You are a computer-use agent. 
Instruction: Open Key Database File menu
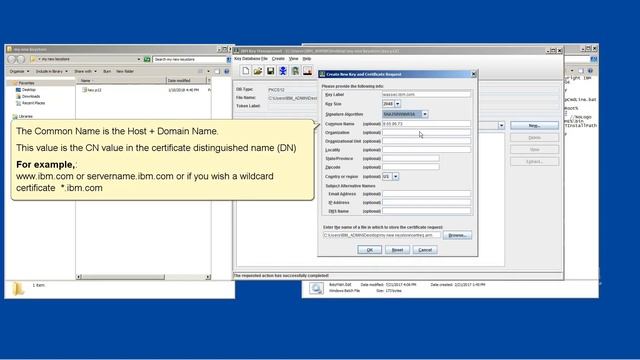(251, 59)
